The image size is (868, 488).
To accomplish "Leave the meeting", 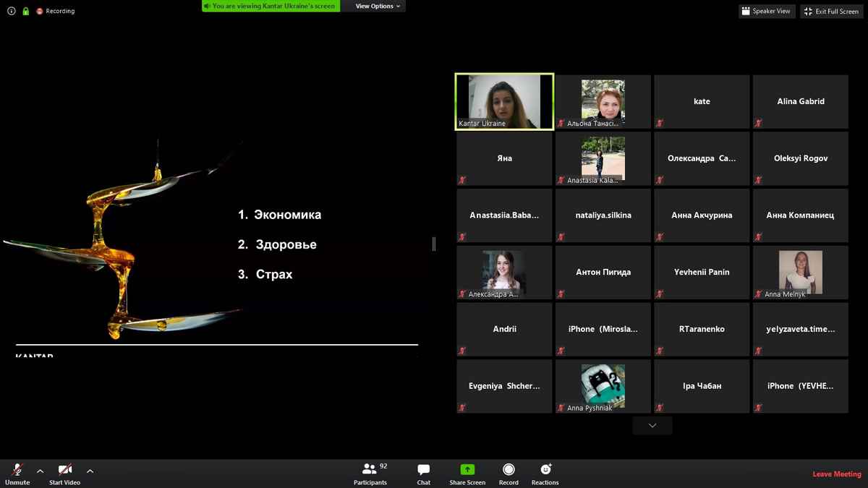I will 836,474.
